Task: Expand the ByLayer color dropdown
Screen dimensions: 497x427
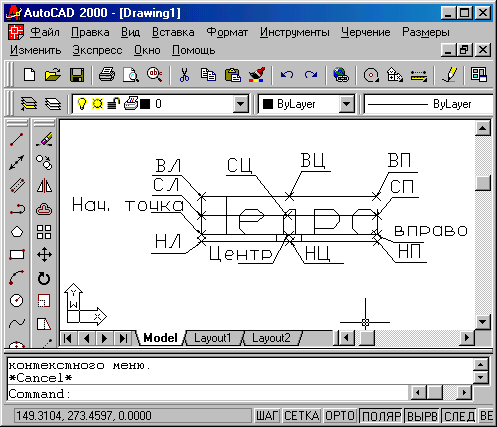Action: pyautogui.click(x=346, y=104)
